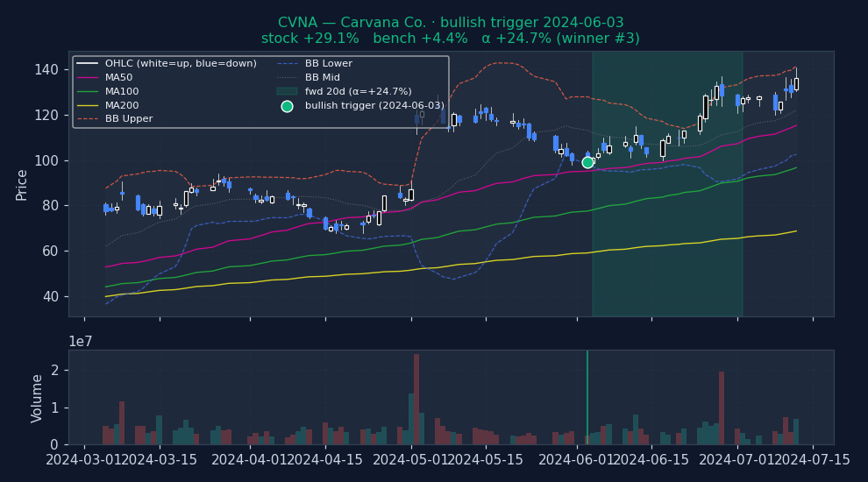The height and width of the screenshot is (482, 868).
Task: Click the green bullish trigger marker on the price chart
Action: (x=587, y=162)
